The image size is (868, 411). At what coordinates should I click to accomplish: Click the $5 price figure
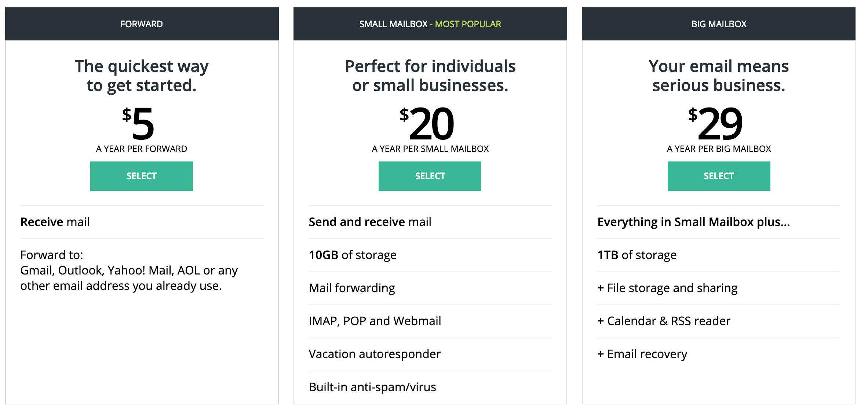(x=138, y=124)
